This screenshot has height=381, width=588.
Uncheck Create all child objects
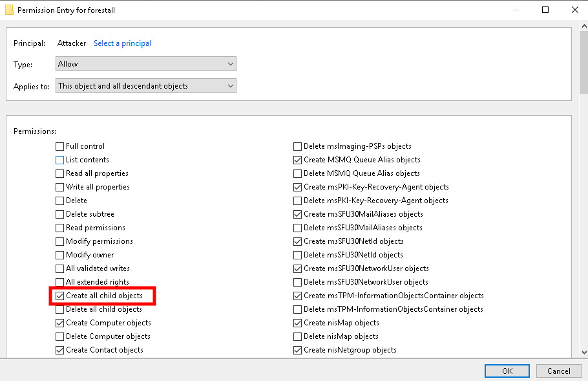click(x=60, y=296)
